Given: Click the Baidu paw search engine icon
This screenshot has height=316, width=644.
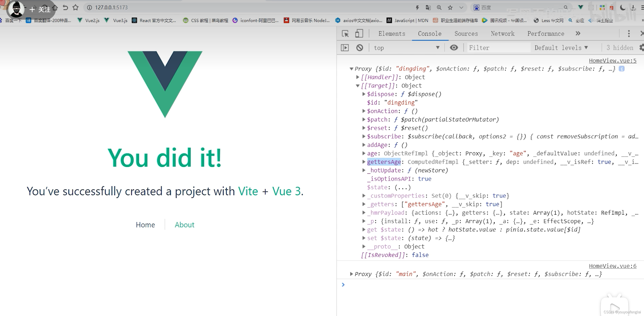Looking at the screenshot, I should (x=477, y=8).
